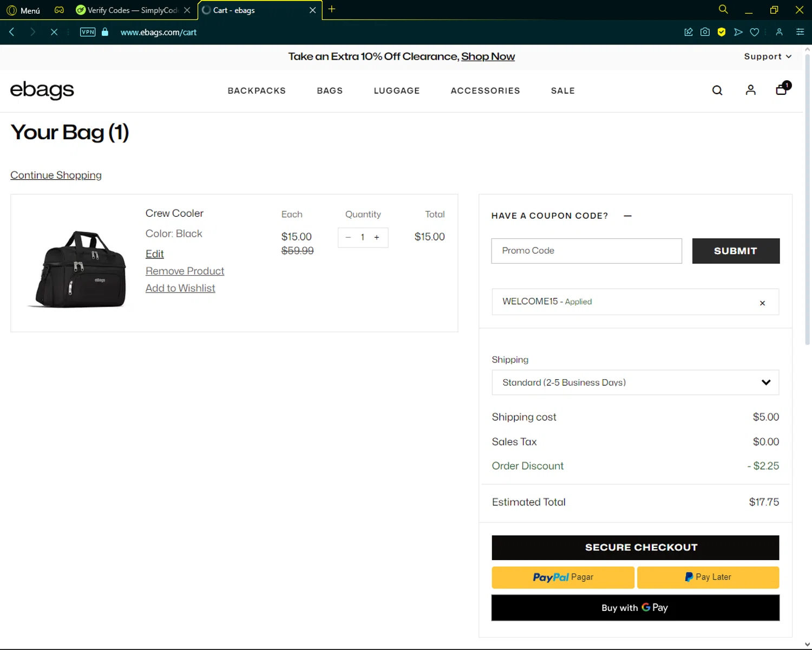Screen dimensions: 812x650
Task: Open the browser tab search icon
Action: pos(723,9)
